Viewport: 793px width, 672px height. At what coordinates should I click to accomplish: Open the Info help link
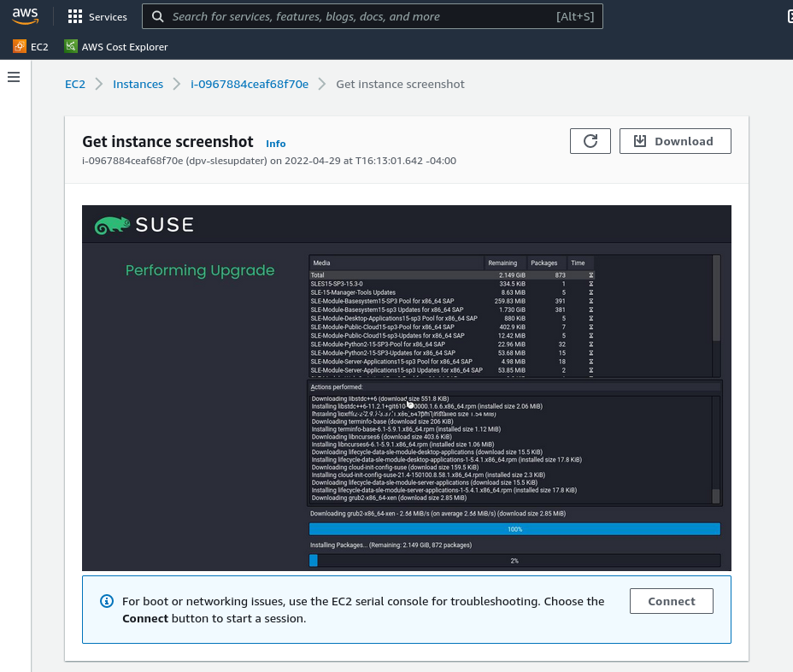[275, 144]
